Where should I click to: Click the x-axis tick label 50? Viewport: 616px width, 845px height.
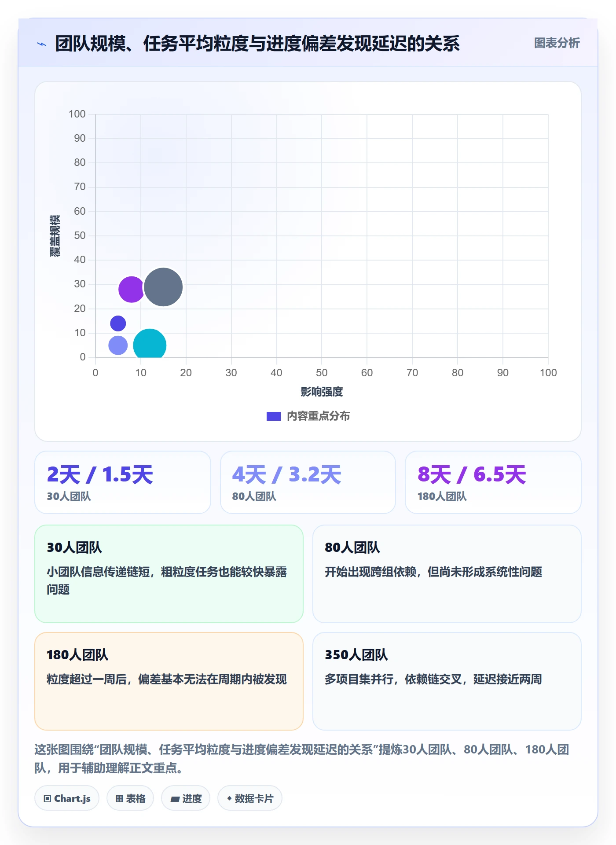pos(322,373)
